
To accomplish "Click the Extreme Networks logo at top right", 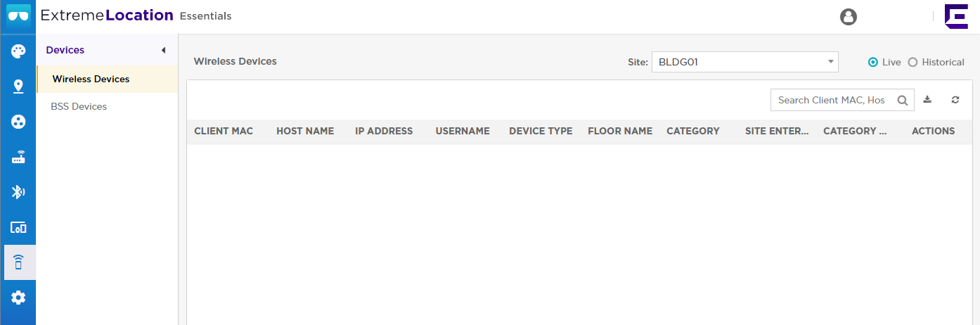I will (x=956, y=16).
